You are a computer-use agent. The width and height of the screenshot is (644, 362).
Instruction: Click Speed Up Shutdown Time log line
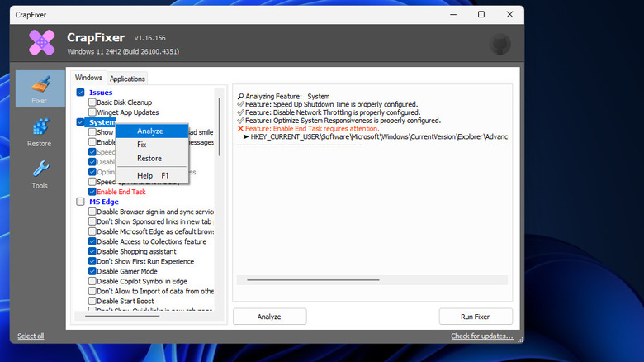click(327, 104)
